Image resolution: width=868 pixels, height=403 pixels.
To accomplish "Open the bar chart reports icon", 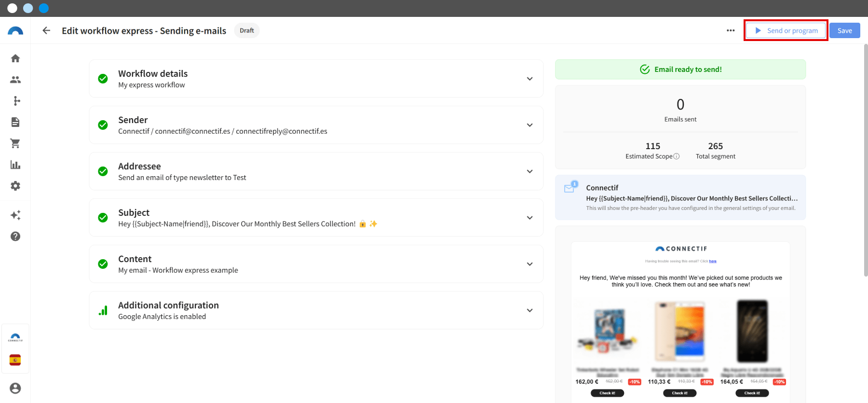I will click(x=15, y=165).
